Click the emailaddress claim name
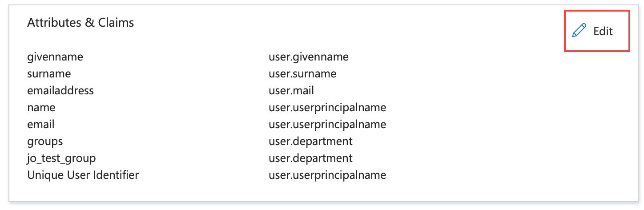Viewport: 644px width, 210px height. click(x=60, y=90)
